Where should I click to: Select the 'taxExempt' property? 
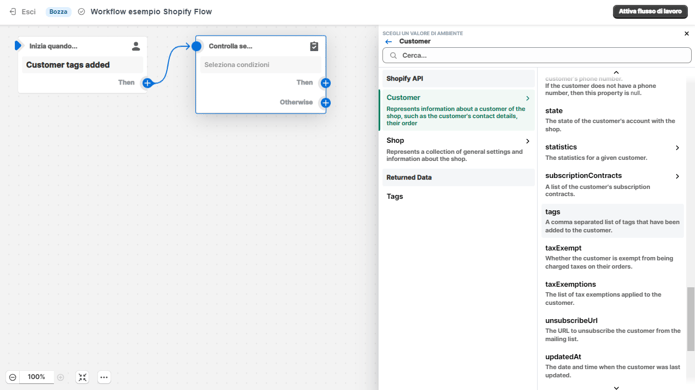pyautogui.click(x=613, y=257)
